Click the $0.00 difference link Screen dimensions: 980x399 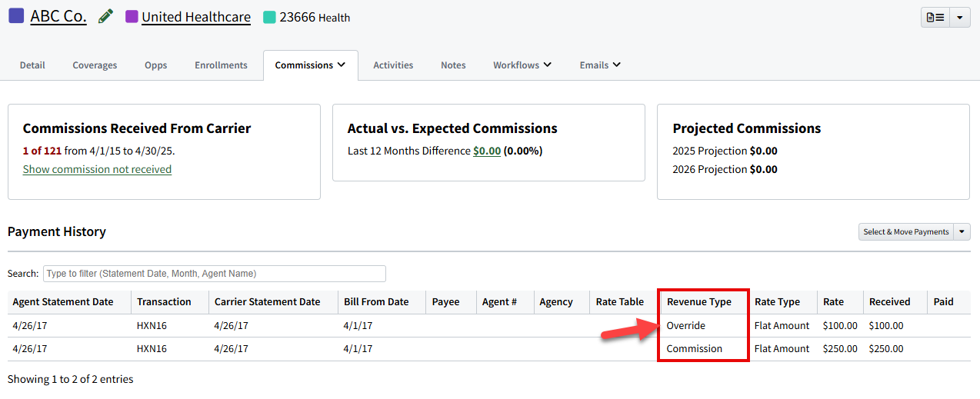pos(487,151)
